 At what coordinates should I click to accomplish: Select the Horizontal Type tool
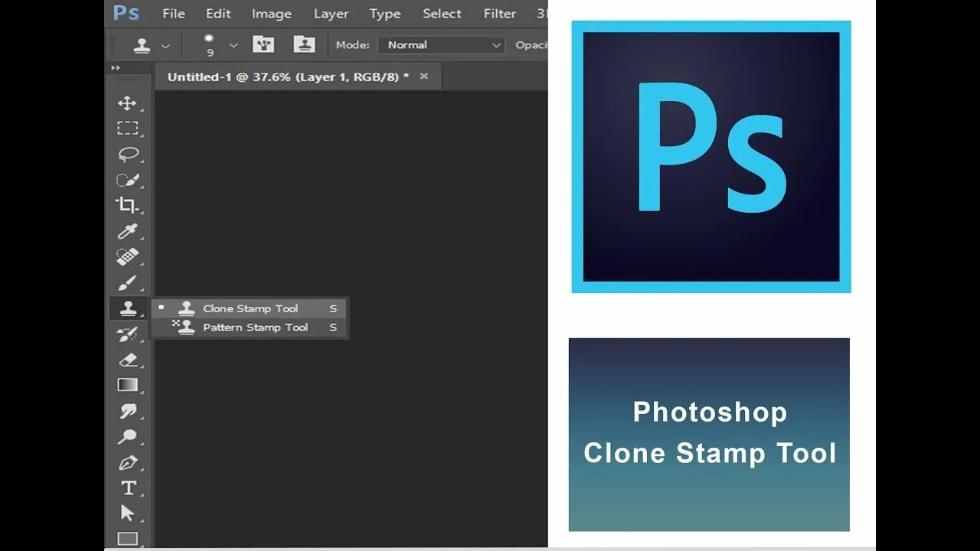pyautogui.click(x=127, y=488)
